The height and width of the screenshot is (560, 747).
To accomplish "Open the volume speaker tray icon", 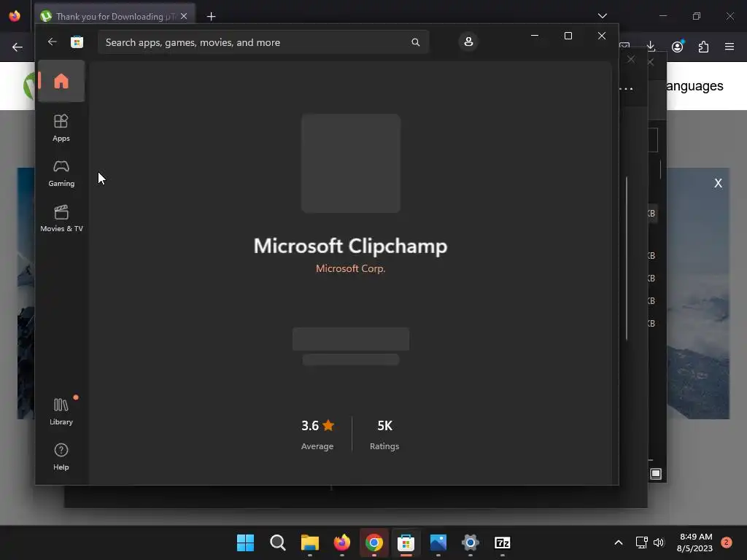I will coord(659,542).
